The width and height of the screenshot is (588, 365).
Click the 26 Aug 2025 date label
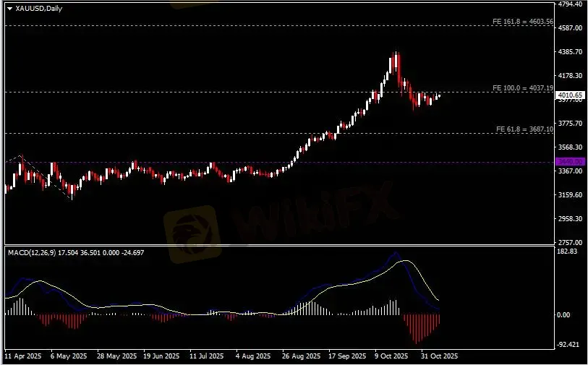pos(302,356)
